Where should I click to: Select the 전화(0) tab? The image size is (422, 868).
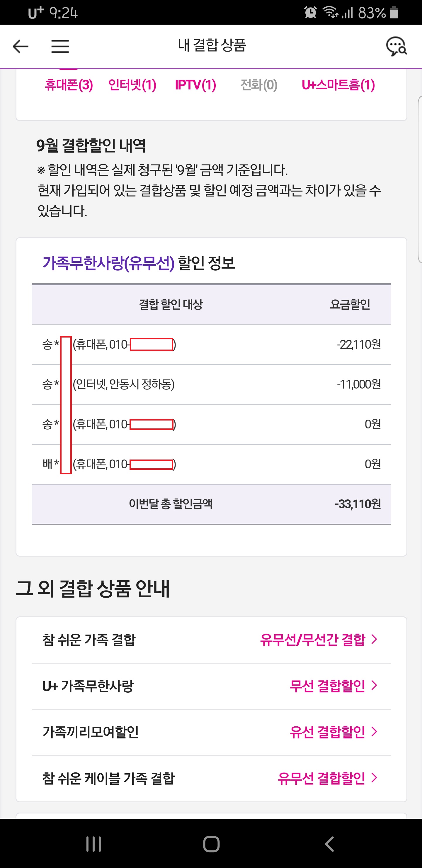click(x=259, y=85)
